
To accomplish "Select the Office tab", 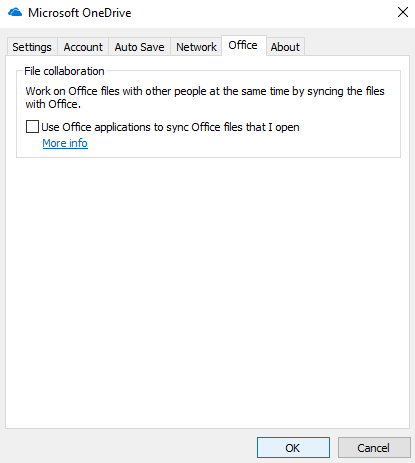I will (243, 45).
